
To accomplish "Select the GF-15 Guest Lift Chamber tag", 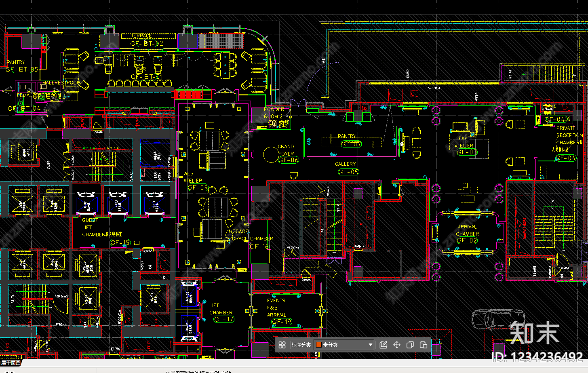I will click(x=120, y=243).
